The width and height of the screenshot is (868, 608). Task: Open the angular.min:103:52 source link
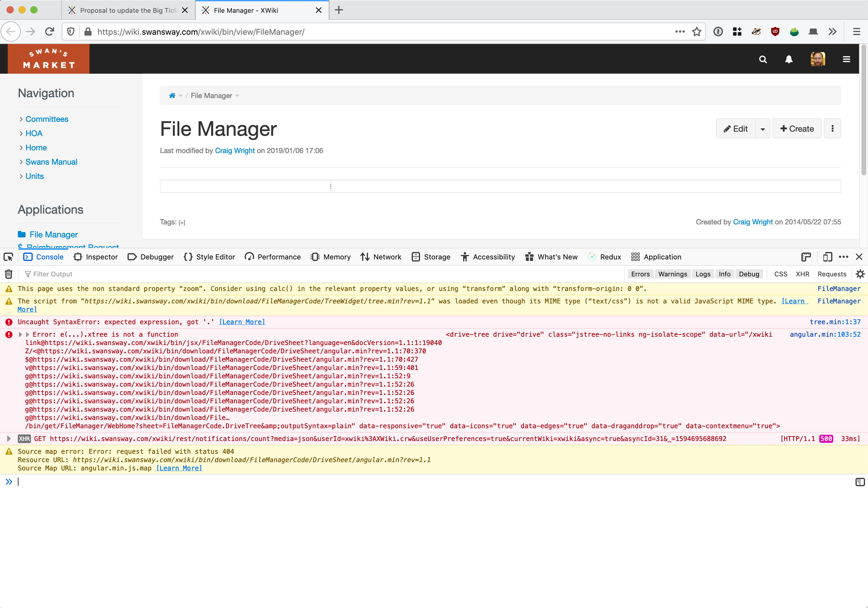pyautogui.click(x=825, y=334)
